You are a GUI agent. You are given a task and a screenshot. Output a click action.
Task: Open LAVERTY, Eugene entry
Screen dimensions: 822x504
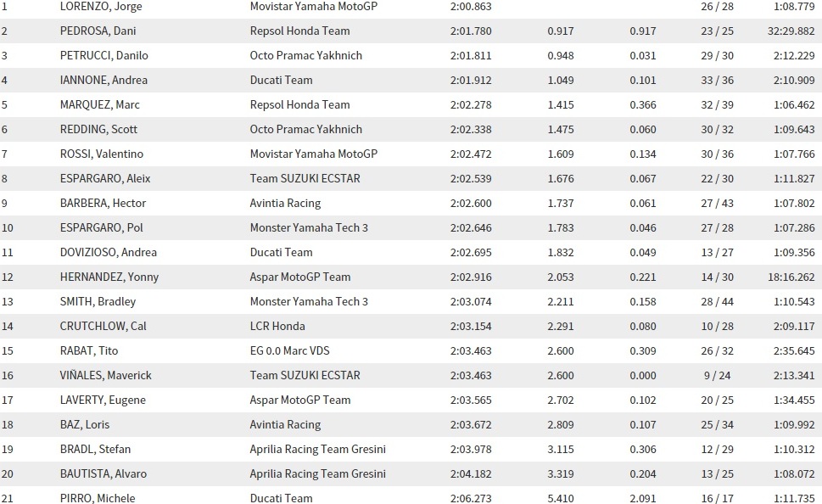coord(411,400)
